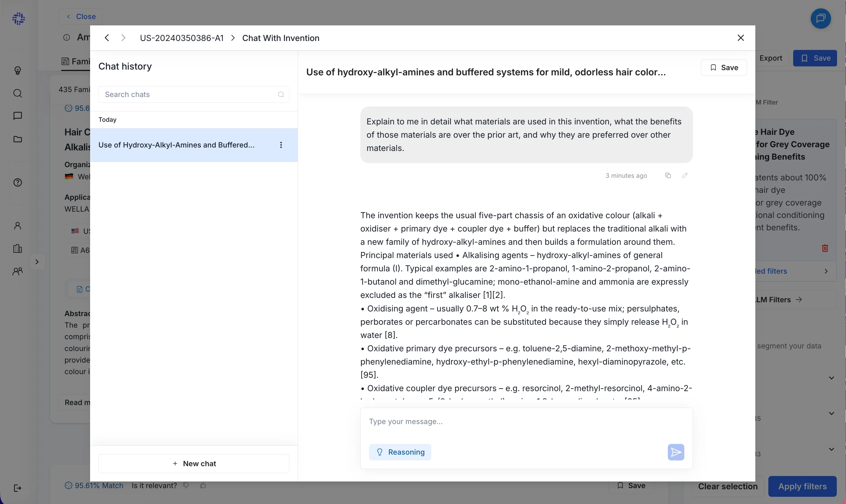Open the three-dot menu for the chat entry
This screenshot has width=846, height=504.
pyautogui.click(x=281, y=145)
